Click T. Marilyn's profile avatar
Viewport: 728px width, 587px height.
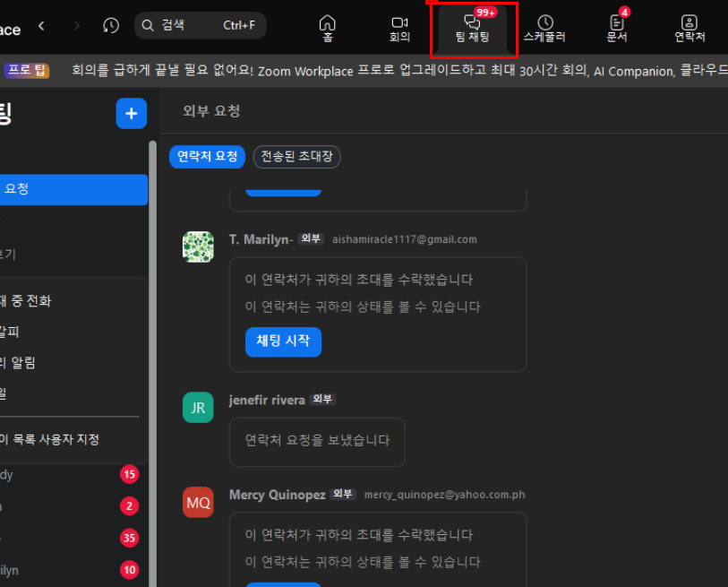(x=198, y=246)
